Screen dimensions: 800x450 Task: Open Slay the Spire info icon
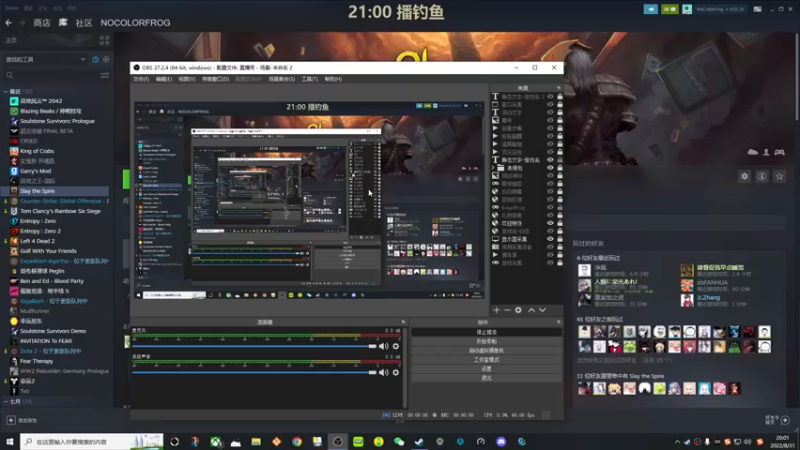(x=762, y=177)
